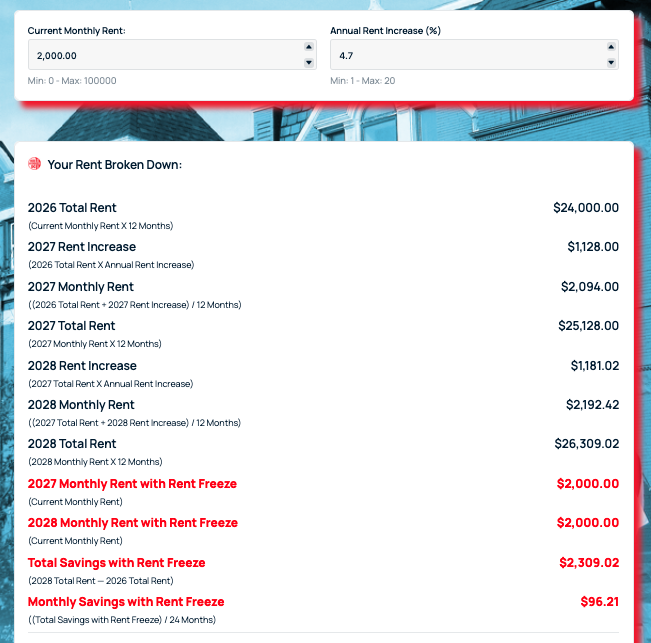Click the 'Min: 0 - Max: 100000' hint

pos(72,81)
